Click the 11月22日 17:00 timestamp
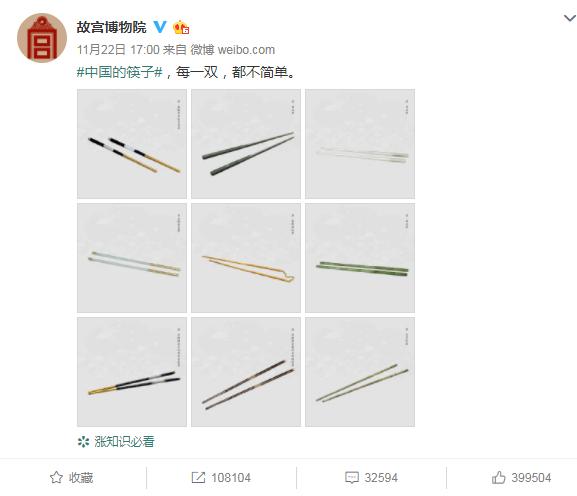Screen dimensions: 577x496 (118, 50)
